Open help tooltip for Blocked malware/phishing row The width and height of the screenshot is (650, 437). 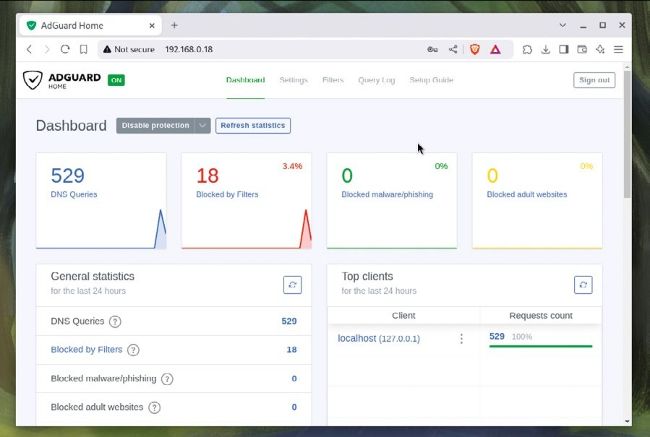(167, 379)
